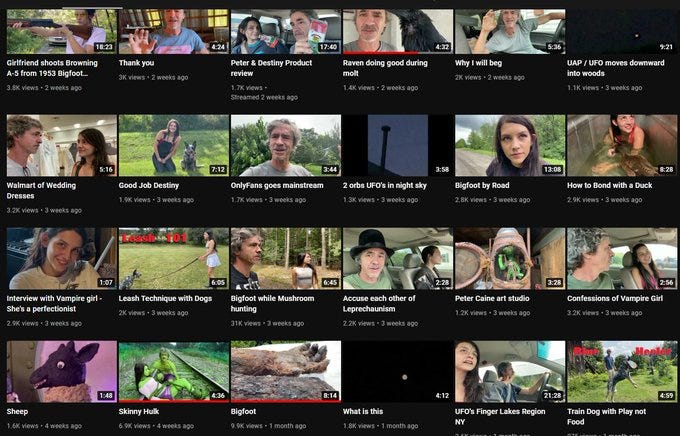Click 'Thank you' video title text
This screenshot has height=436, width=680.
136,63
